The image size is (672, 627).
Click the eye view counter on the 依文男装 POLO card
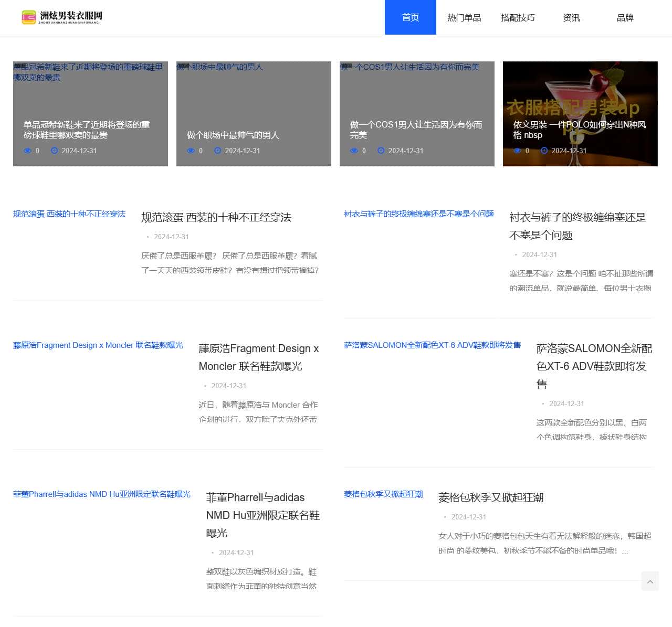tap(517, 151)
